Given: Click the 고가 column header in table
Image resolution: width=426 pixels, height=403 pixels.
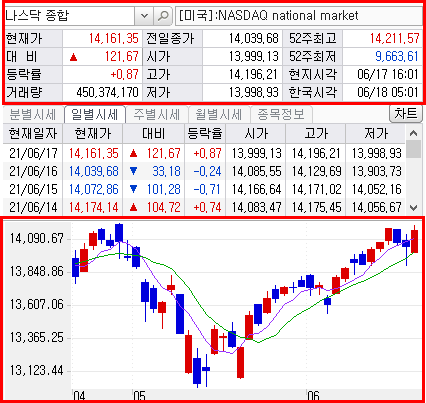Looking at the screenshot, I should (x=316, y=134).
